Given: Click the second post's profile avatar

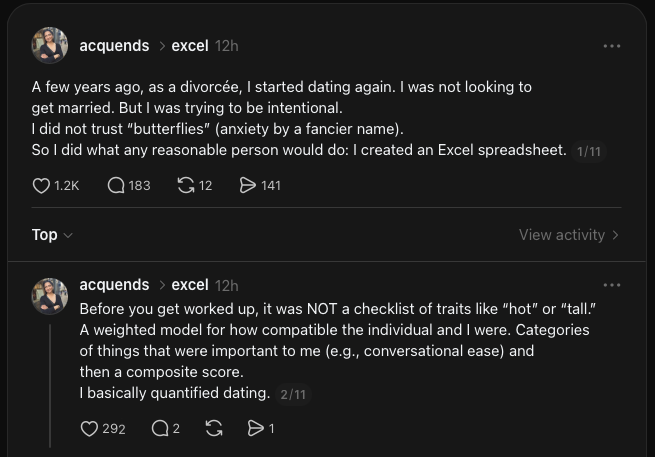Looking at the screenshot, I should pyautogui.click(x=50, y=295).
